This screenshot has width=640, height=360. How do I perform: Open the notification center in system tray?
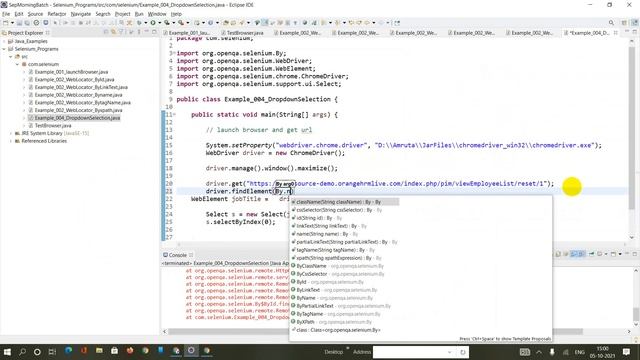[x=627, y=351]
